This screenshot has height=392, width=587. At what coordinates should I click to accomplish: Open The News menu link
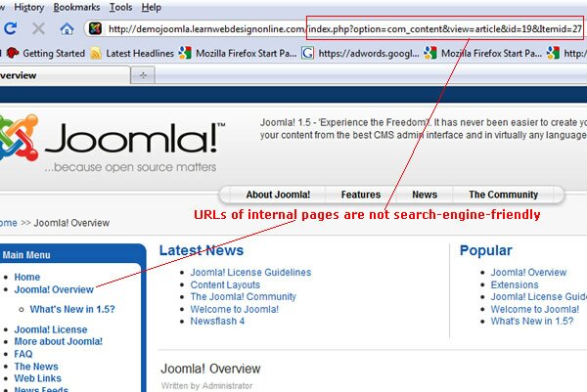click(x=36, y=367)
